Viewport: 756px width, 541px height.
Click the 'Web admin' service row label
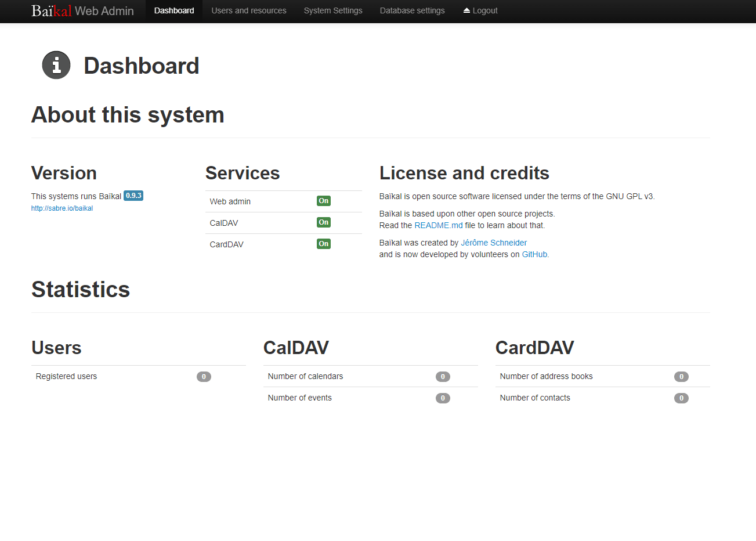(230, 201)
